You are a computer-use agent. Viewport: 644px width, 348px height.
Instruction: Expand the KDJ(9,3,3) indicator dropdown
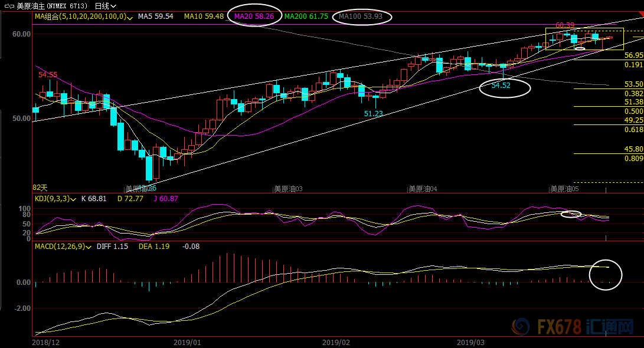coord(73,199)
